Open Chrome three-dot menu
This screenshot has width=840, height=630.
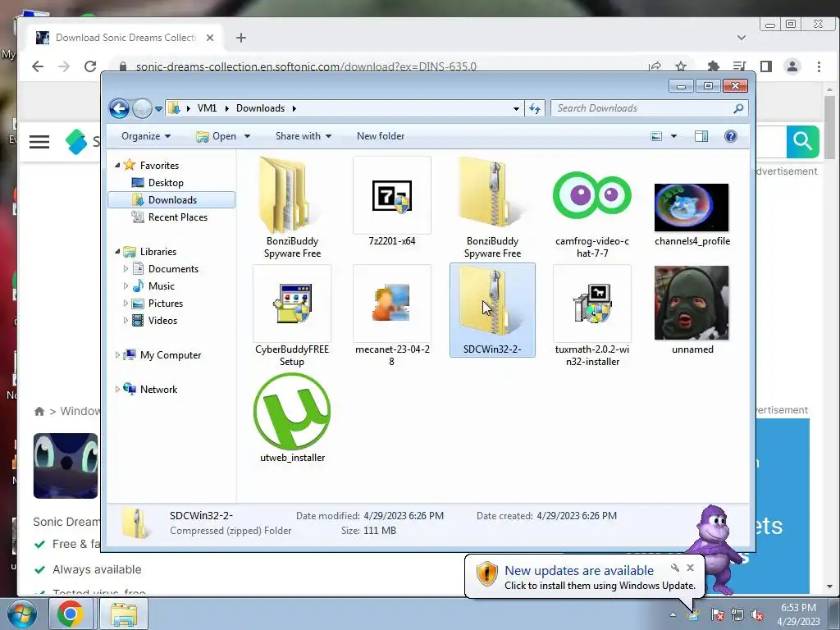click(819, 66)
